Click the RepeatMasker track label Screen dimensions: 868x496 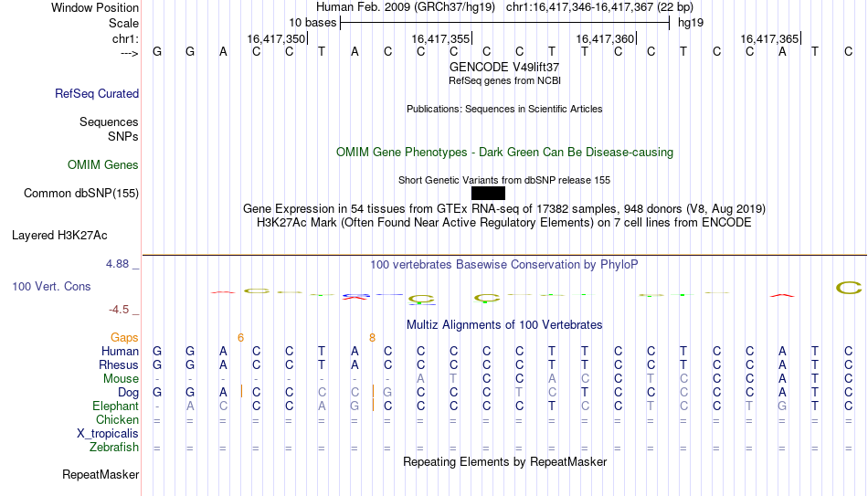(101, 474)
